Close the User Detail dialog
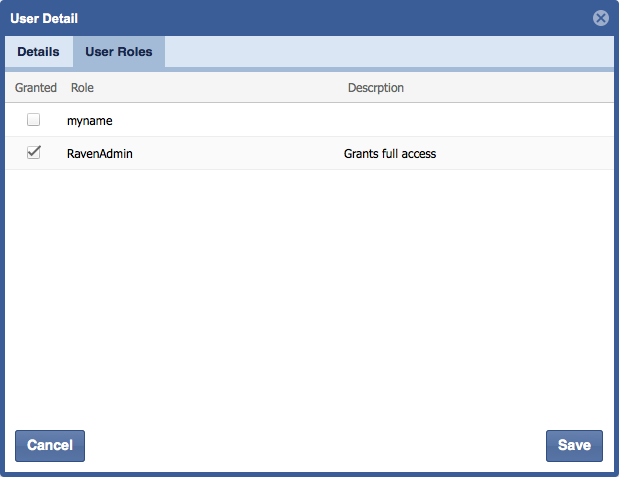Viewport: 619px width, 477px height. [600, 18]
